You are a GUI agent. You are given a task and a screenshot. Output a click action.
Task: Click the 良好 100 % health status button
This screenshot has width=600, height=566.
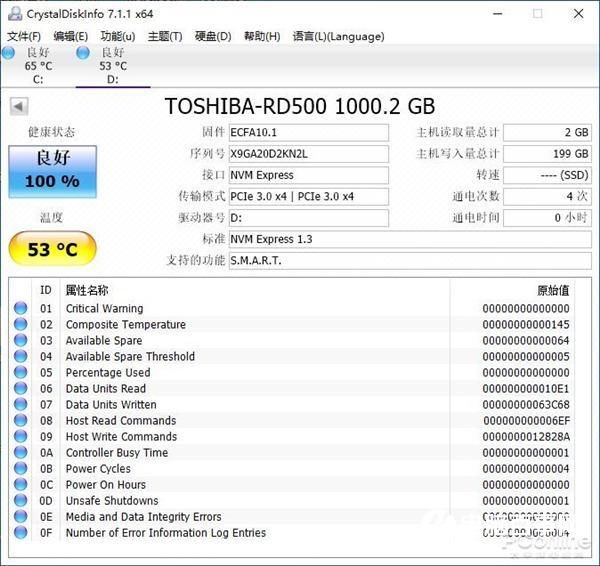coord(52,171)
